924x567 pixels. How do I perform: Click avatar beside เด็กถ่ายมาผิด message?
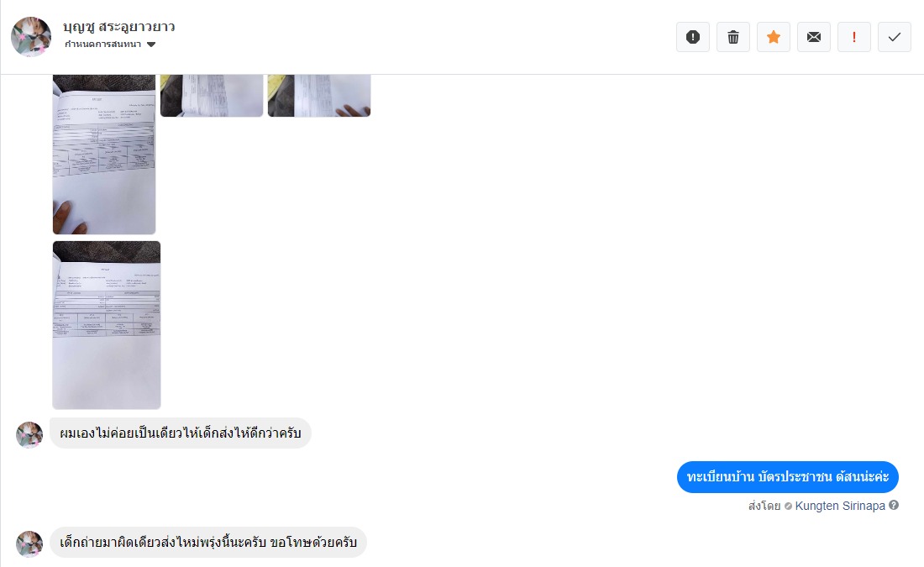29,544
